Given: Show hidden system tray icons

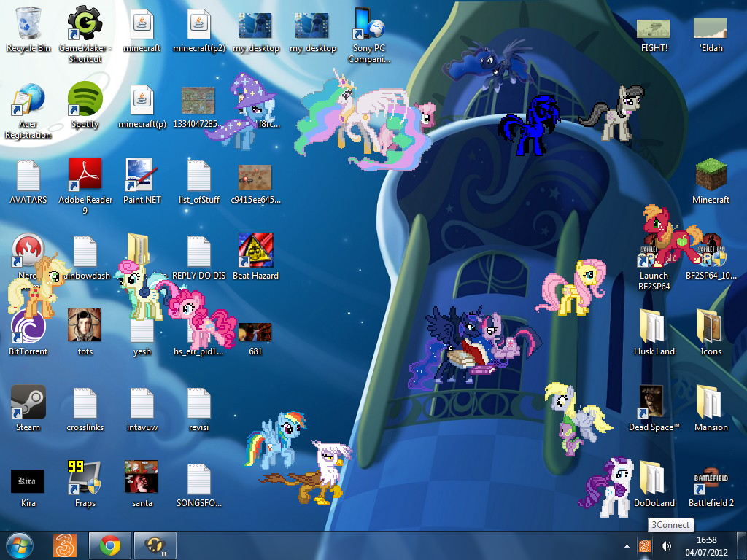Looking at the screenshot, I should [x=627, y=546].
